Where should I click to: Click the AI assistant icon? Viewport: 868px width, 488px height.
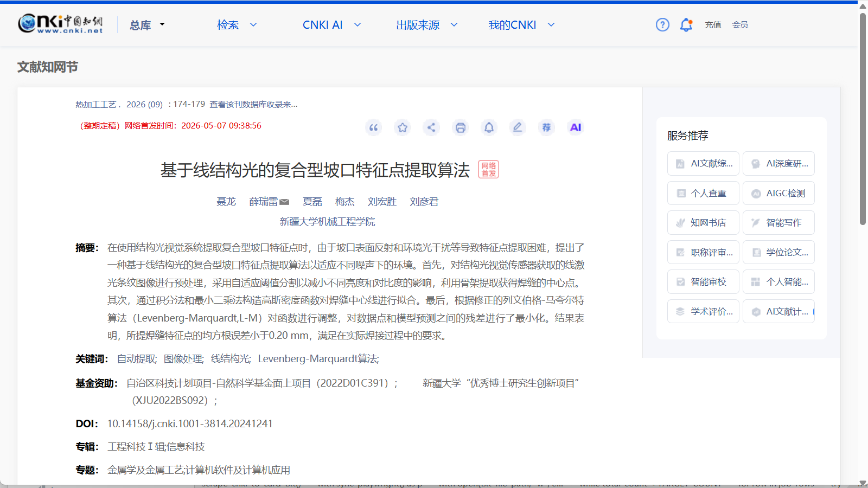click(x=576, y=127)
